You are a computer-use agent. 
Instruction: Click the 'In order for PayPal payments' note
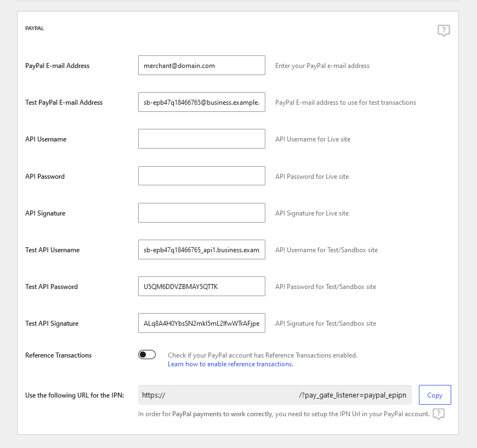pos(284,414)
